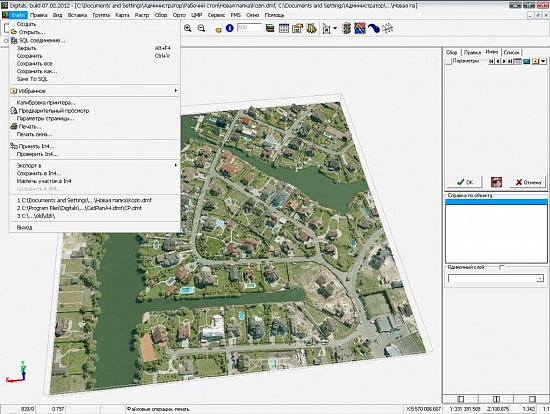Click the blue info circle icon

(229, 28)
